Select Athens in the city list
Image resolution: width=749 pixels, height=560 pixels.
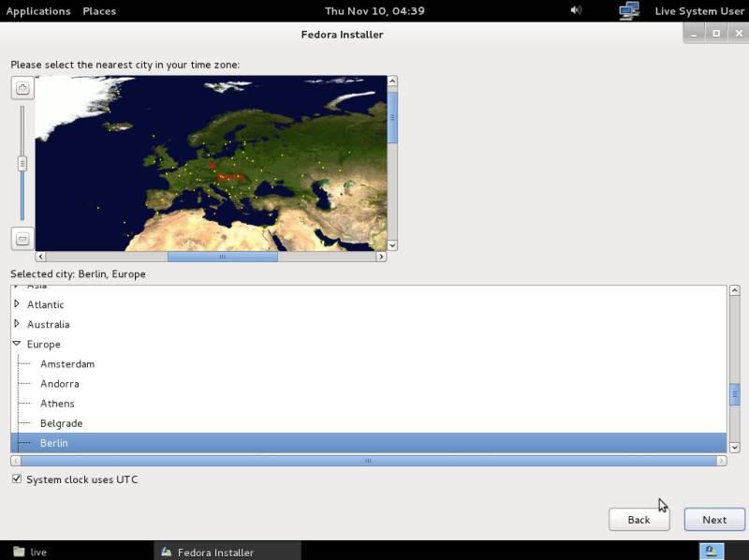pos(57,404)
